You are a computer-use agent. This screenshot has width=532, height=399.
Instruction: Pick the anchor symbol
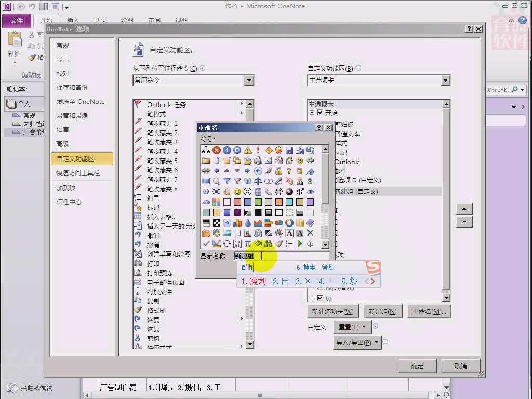tap(310, 243)
